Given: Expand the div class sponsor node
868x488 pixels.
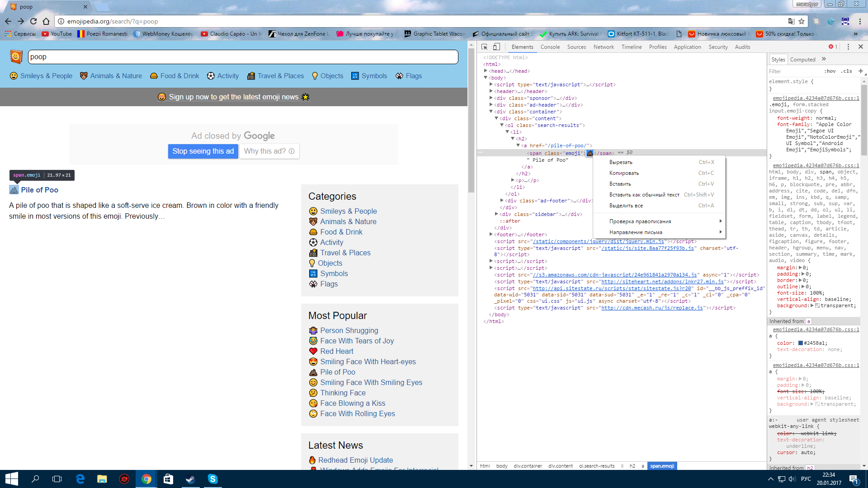Looking at the screenshot, I should [491, 98].
